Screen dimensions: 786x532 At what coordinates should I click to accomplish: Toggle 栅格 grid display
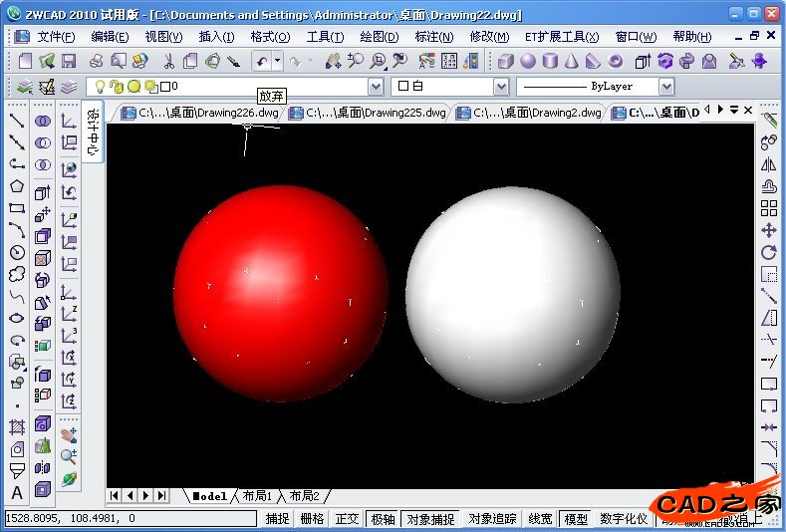click(312, 518)
